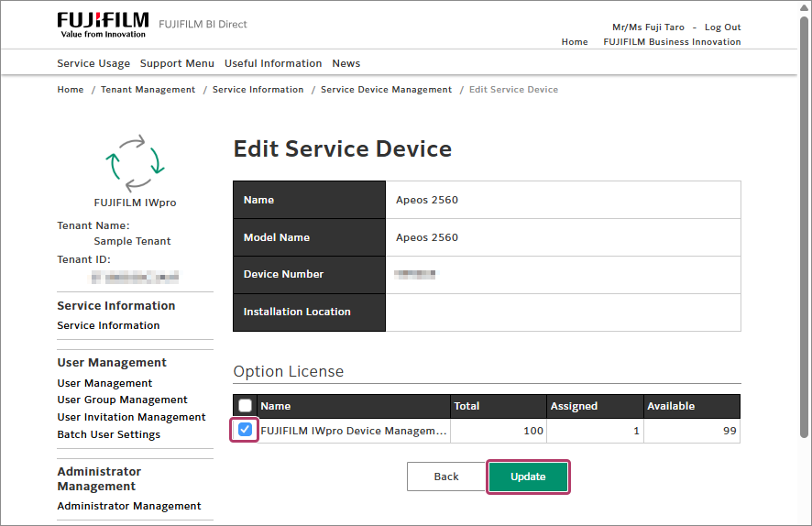
Task: Click the Mr/Ms Fuji Taro user name
Action: tap(648, 27)
